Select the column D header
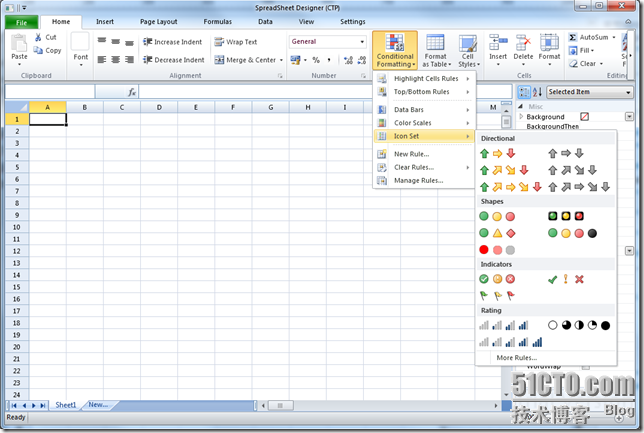Screen dimensions: 644x433 [x=159, y=107]
